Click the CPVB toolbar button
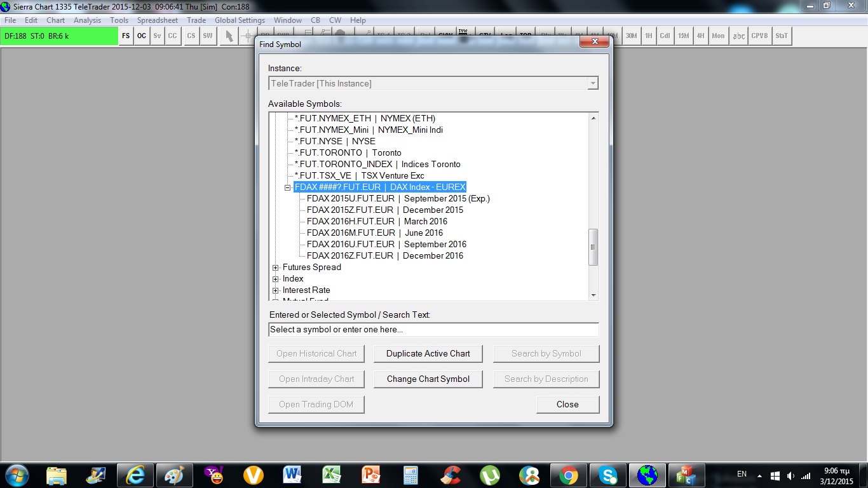This screenshot has height=488, width=868. [760, 36]
